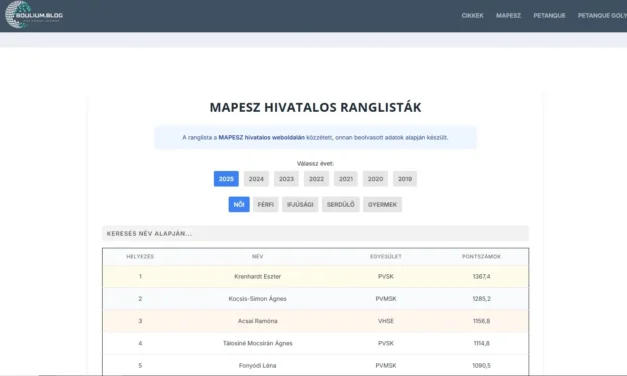Screen dimensions: 627x376
Task: Choose the GYERMEK category
Action: (x=382, y=204)
